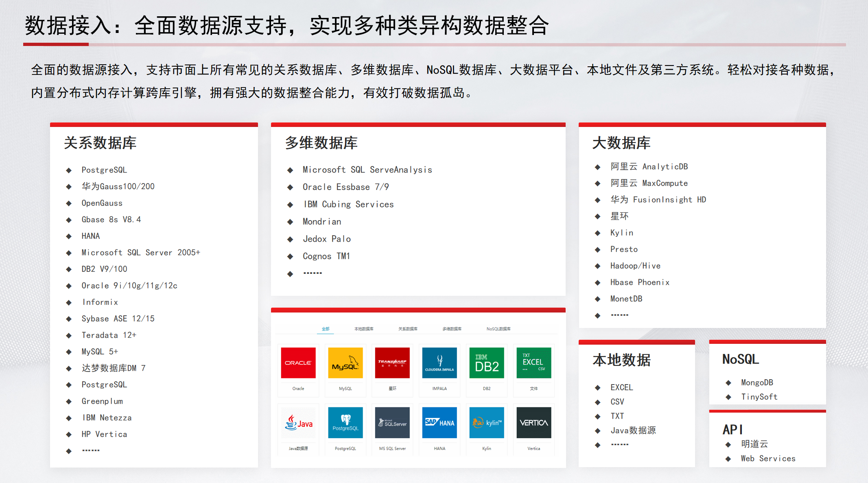Click the 多维数据库 panel heading
Screen dimensions: 868x483
[321, 143]
